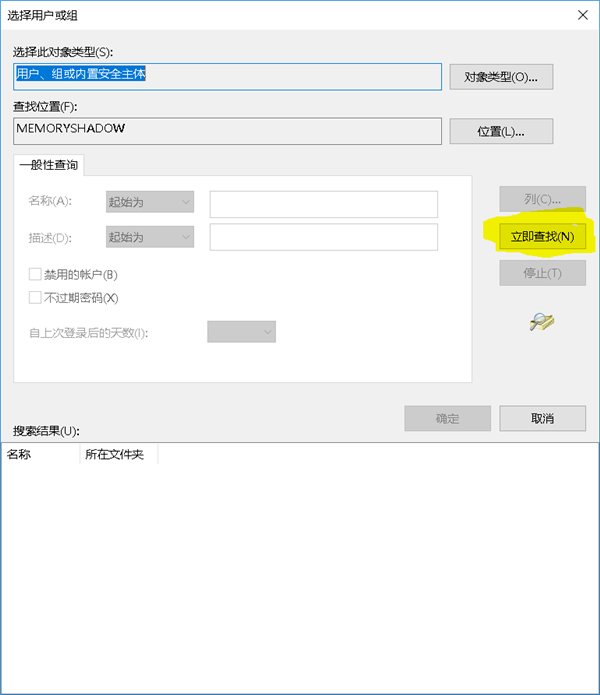Sort by the 所在文件夹 column header
Image resolution: width=600 pixels, height=695 pixels.
pos(118,454)
